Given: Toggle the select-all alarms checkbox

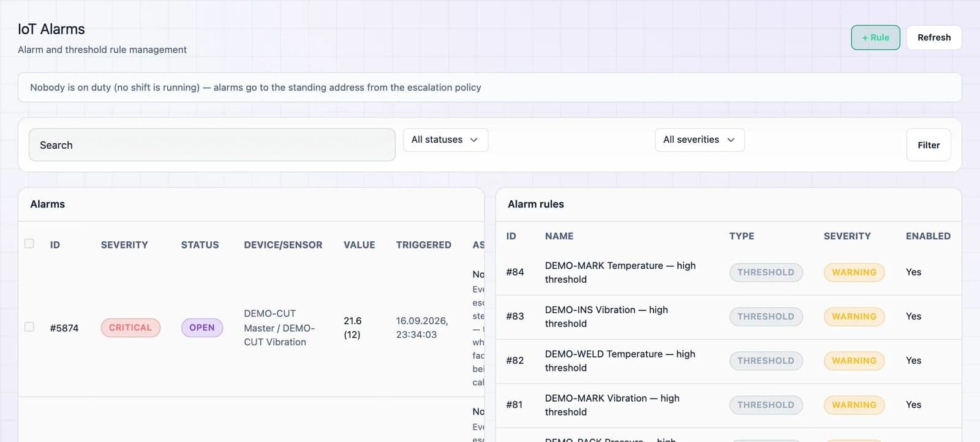Looking at the screenshot, I should 29,244.
